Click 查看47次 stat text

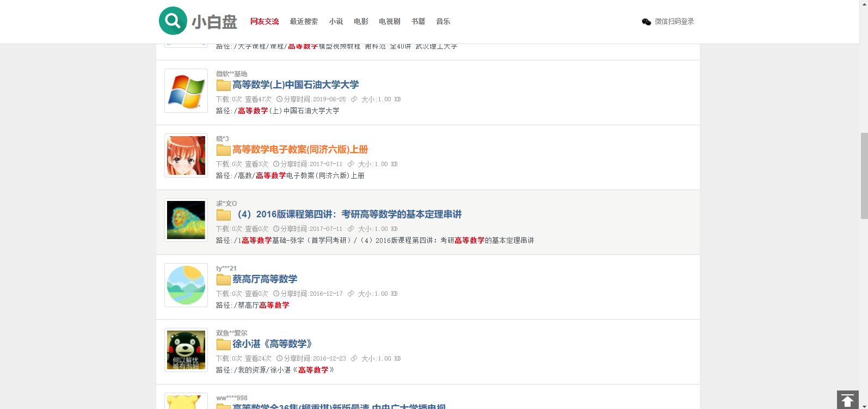(258, 99)
